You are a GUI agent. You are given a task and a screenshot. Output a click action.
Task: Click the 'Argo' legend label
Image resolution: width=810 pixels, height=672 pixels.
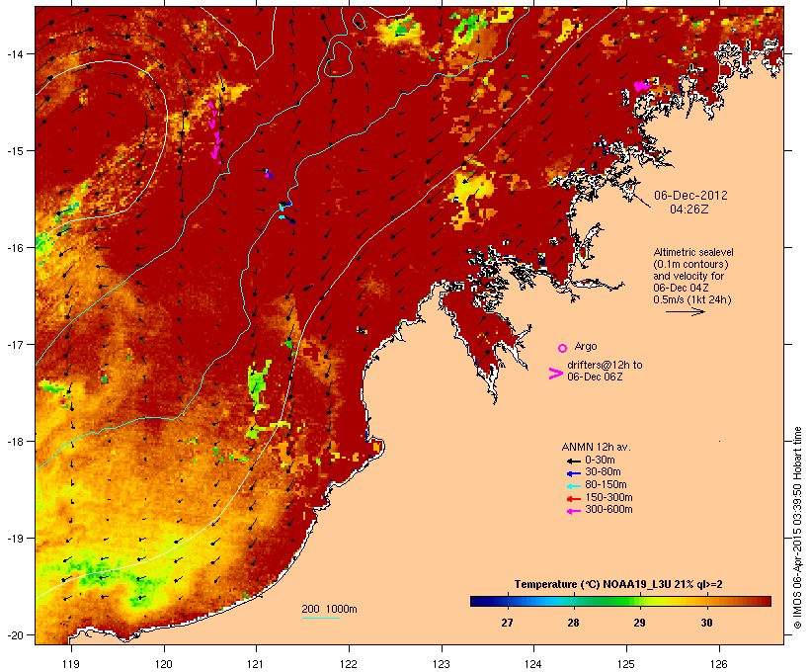tap(586, 346)
